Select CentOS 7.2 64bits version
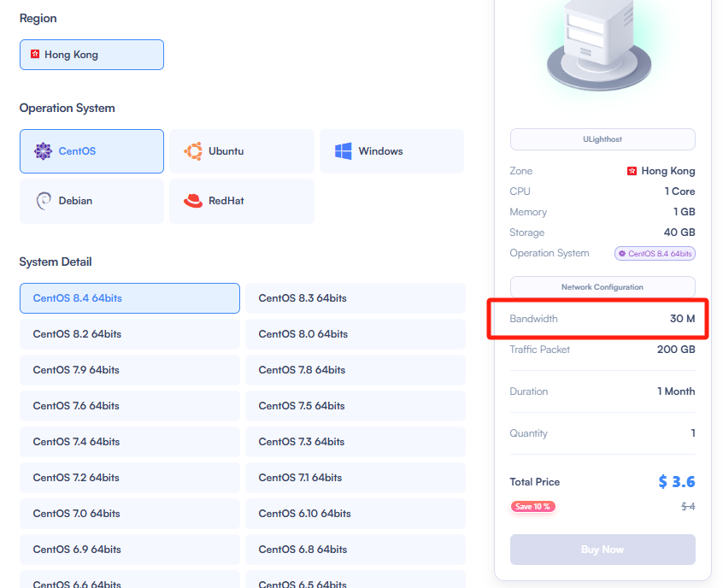Image resolution: width=723 pixels, height=588 pixels. 130,479
